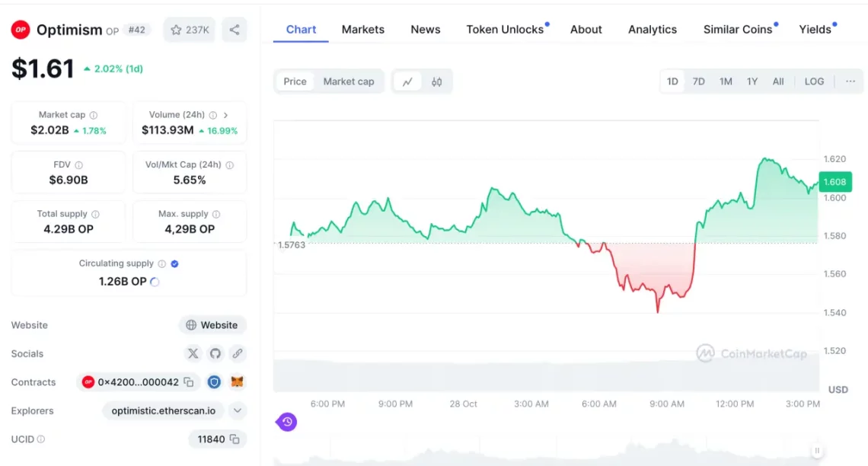Open the chart more options menu
Image resolution: width=868 pixels, height=466 pixels.
[x=850, y=81]
